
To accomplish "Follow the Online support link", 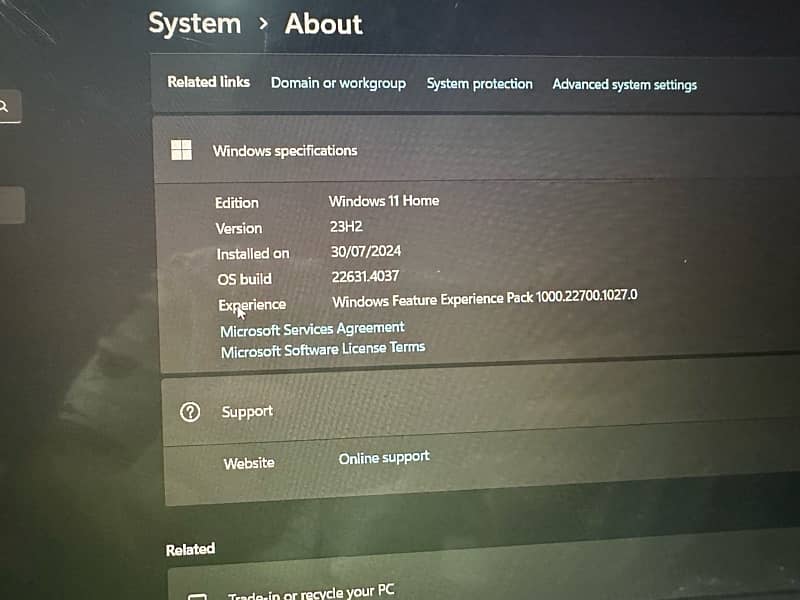I will point(384,457).
